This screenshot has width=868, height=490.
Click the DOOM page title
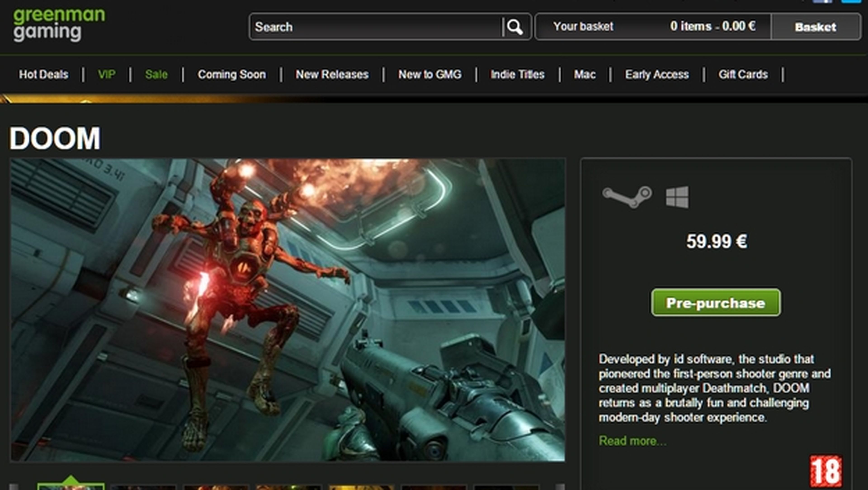[54, 138]
